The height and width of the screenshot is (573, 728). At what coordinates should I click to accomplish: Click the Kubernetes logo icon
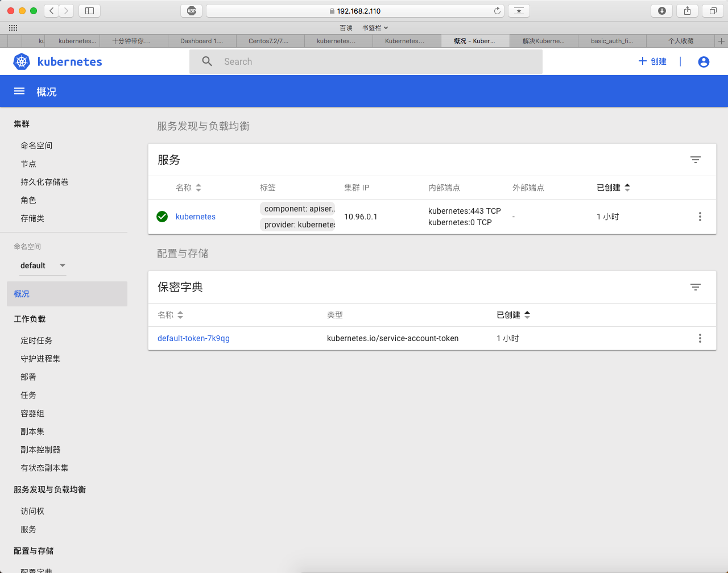tap(22, 61)
